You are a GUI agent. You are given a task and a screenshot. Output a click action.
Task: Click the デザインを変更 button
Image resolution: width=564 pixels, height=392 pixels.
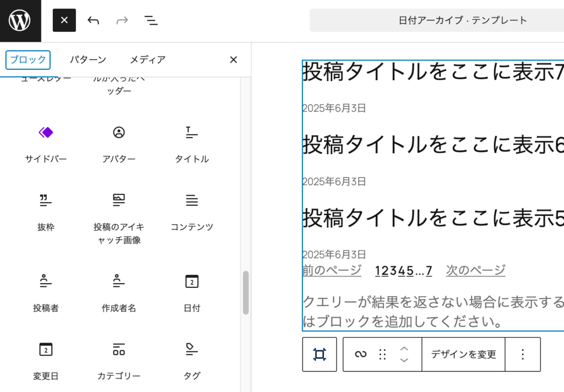pyautogui.click(x=463, y=354)
